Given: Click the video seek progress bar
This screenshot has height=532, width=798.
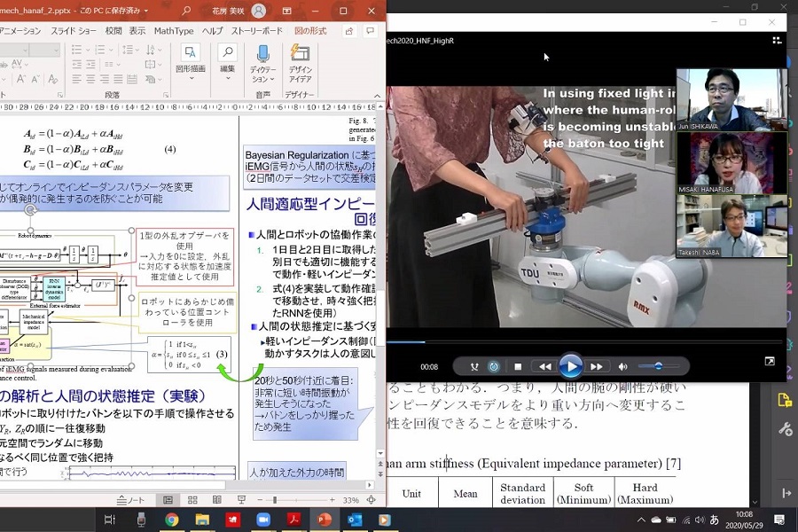Looking at the screenshot, I should (x=585, y=341).
